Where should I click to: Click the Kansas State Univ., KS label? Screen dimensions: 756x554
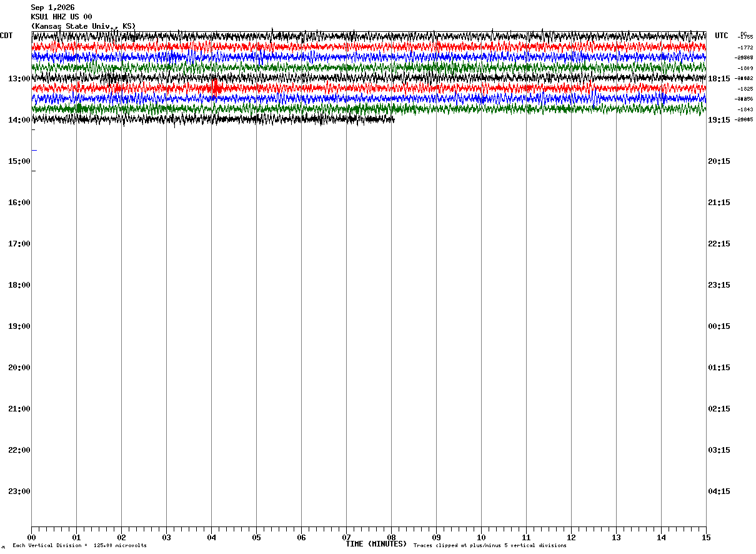83,26
